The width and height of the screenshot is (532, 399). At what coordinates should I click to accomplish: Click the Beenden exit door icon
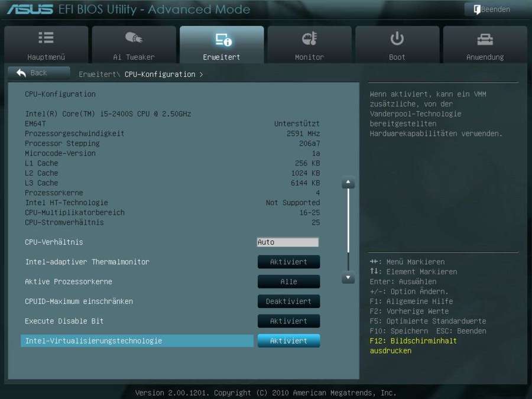(476, 9)
